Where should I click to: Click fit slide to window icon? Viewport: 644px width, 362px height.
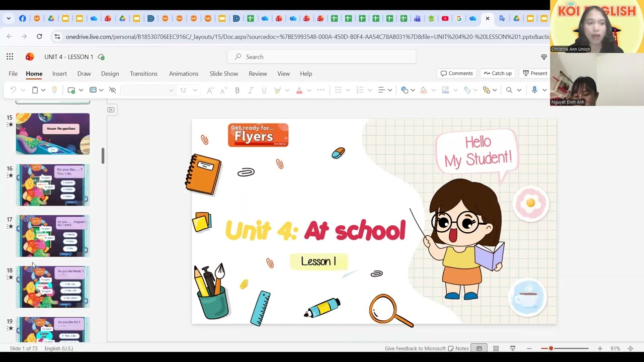[x=630, y=348]
